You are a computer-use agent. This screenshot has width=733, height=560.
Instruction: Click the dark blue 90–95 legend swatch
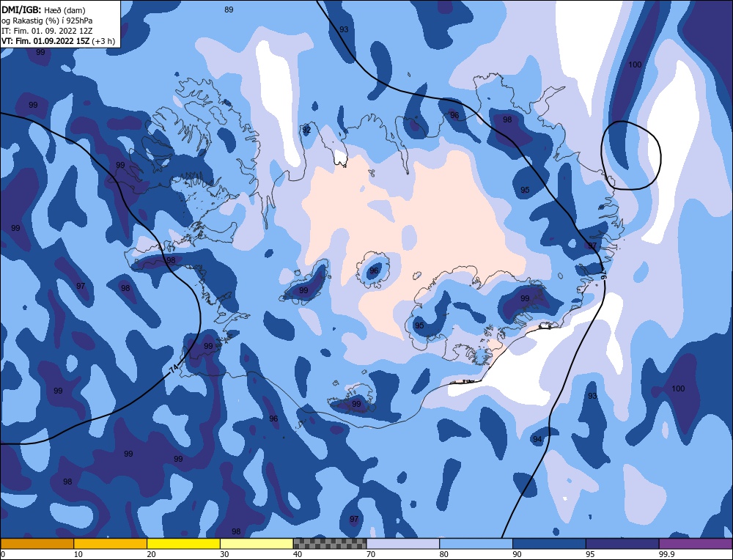pos(549,544)
